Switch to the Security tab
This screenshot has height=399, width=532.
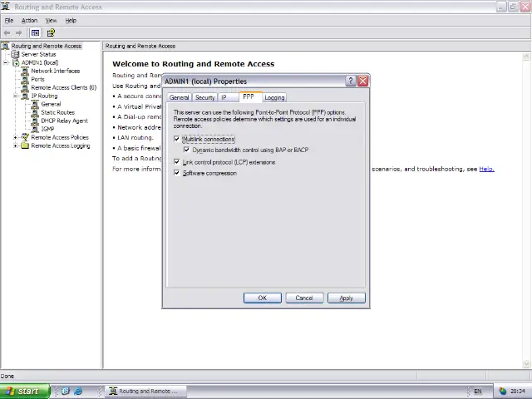pos(205,98)
